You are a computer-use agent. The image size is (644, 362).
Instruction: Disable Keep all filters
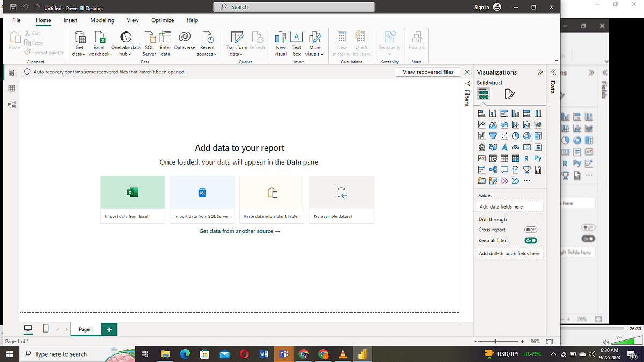coord(531,240)
